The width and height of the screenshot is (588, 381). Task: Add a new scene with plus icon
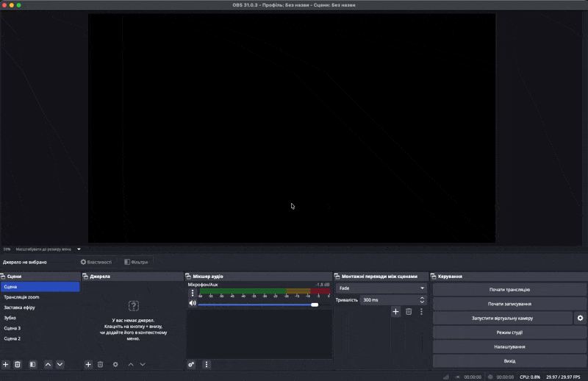(x=6, y=365)
